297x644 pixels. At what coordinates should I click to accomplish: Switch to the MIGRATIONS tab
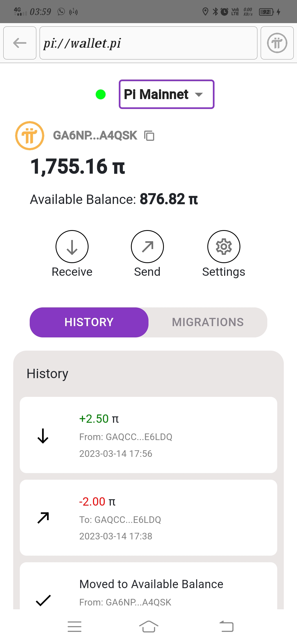(208, 322)
